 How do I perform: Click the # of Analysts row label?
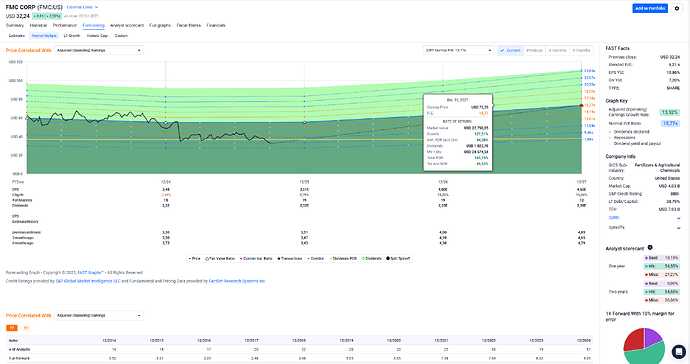19,349
